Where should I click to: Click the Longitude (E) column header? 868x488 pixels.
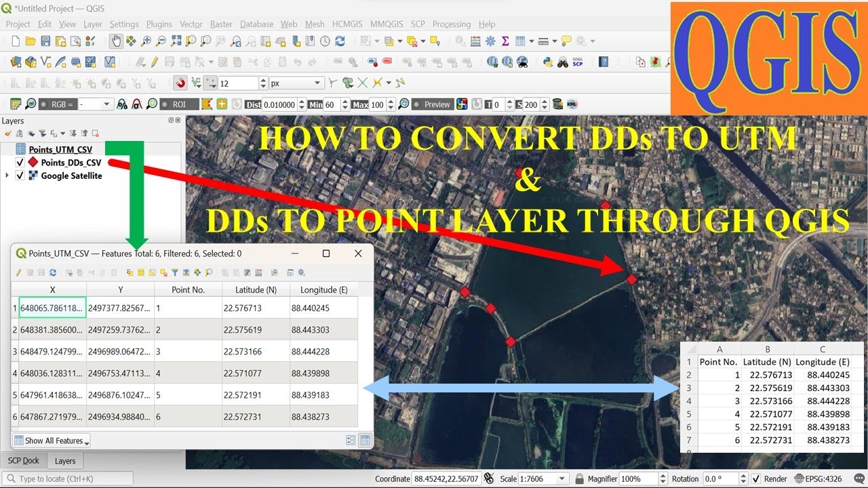[324, 289]
